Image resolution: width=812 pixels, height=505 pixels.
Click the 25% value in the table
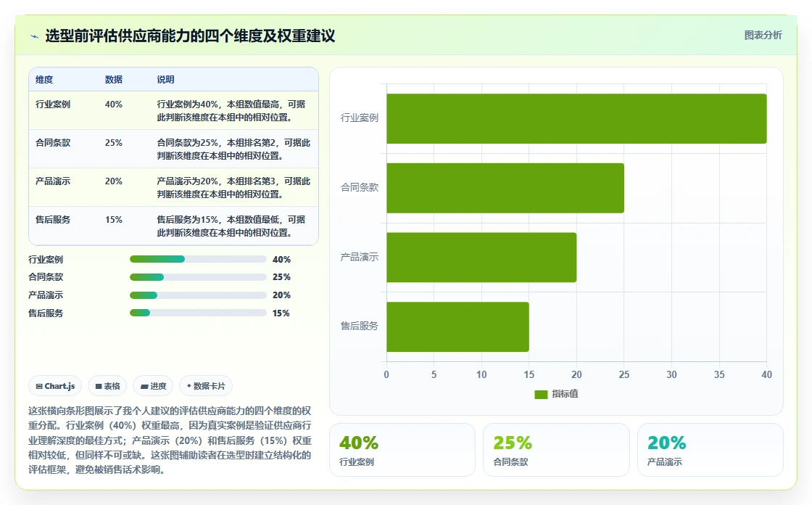[113, 143]
